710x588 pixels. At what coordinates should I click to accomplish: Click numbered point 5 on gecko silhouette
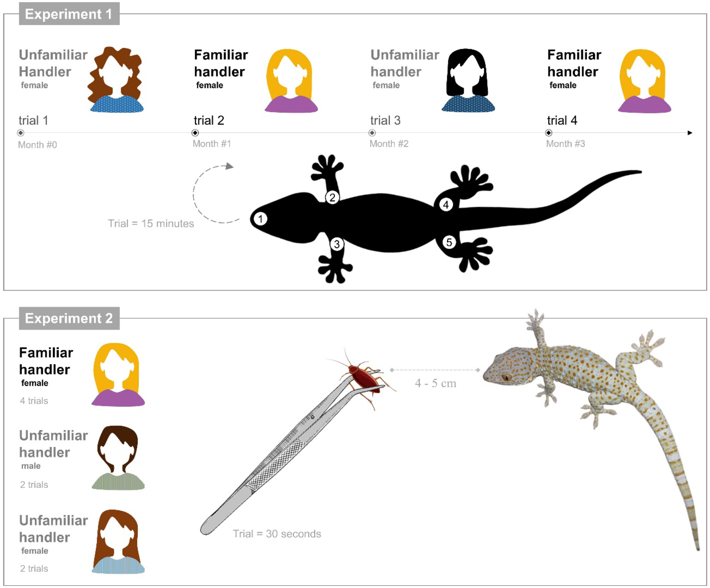click(449, 242)
